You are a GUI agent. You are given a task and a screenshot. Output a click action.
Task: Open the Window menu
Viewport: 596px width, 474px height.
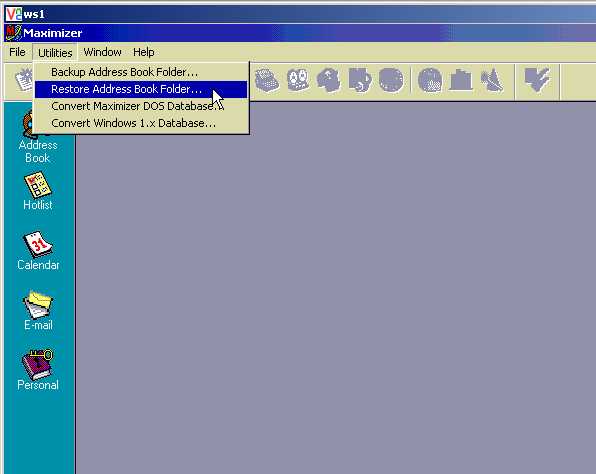point(102,52)
